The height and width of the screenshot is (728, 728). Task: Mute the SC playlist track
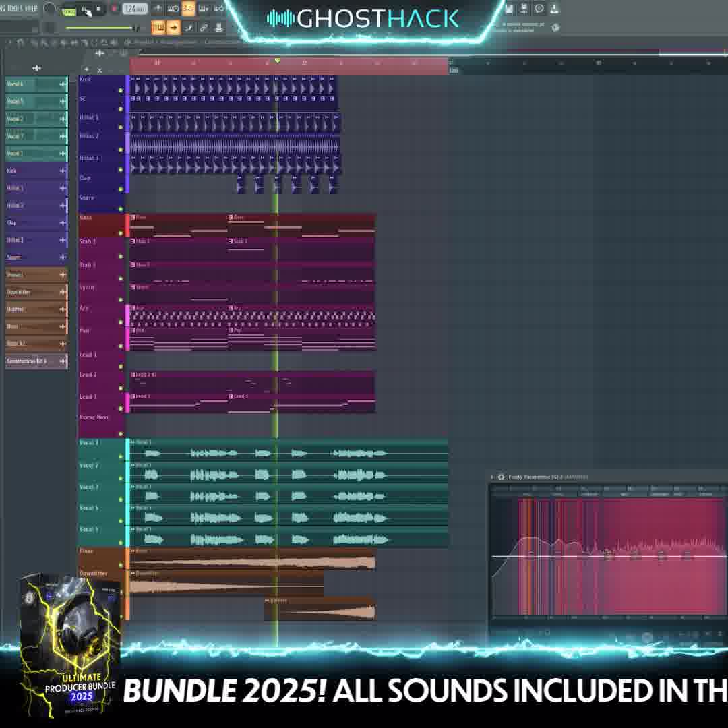pyautogui.click(x=121, y=109)
